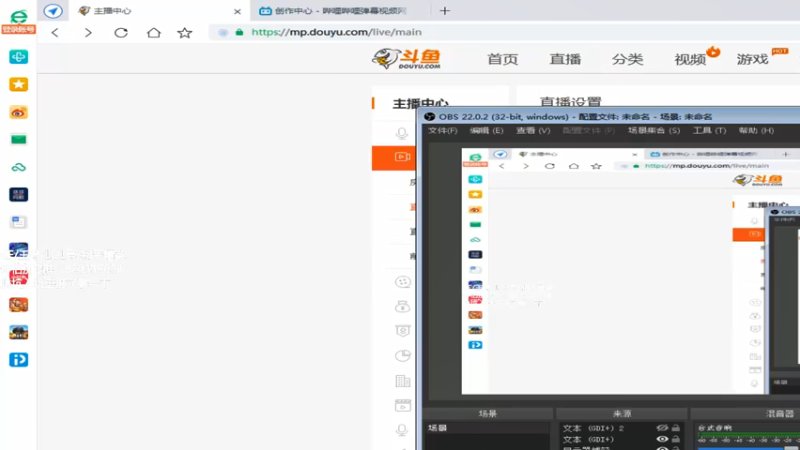Reload the page with the refresh icon
The width and height of the screenshot is (800, 450).
click(x=121, y=33)
